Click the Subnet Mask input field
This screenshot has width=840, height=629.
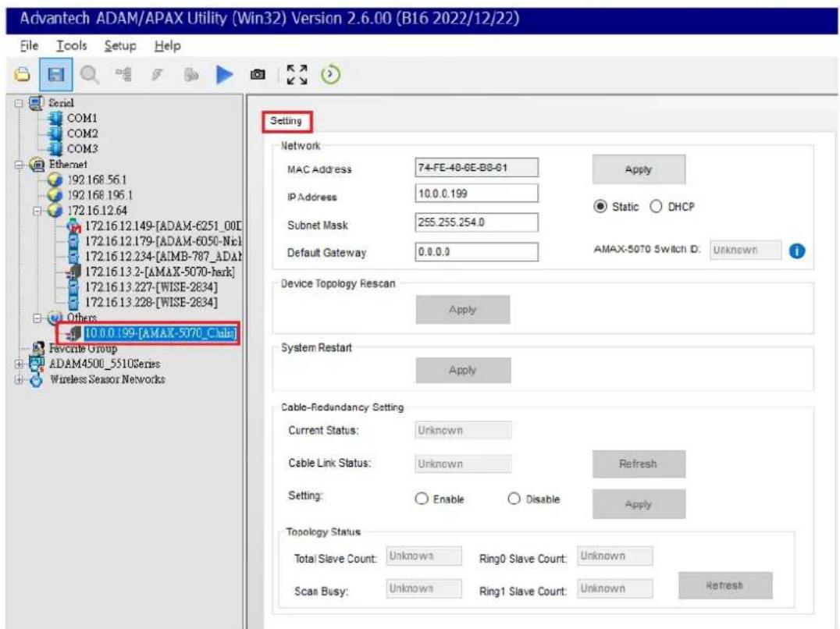tap(476, 222)
